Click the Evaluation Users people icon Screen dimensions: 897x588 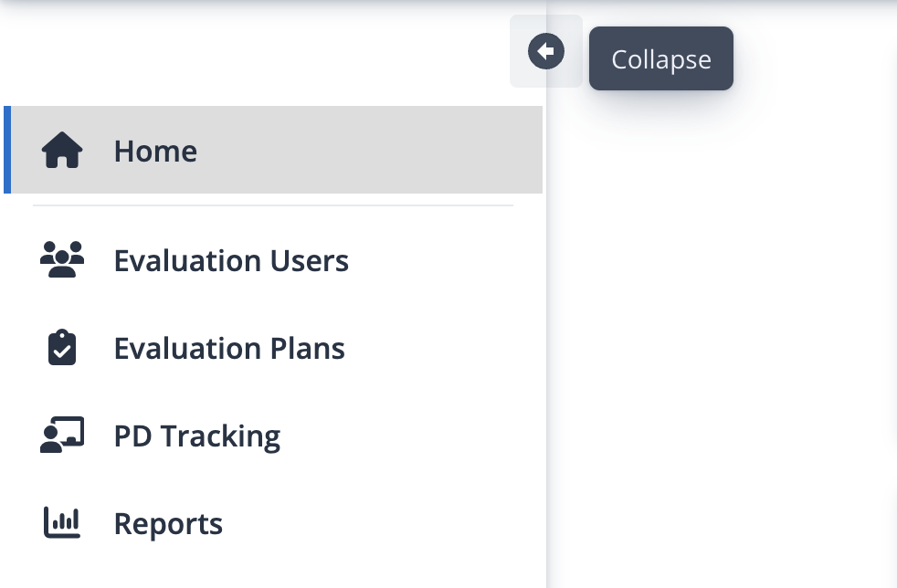[62, 259]
